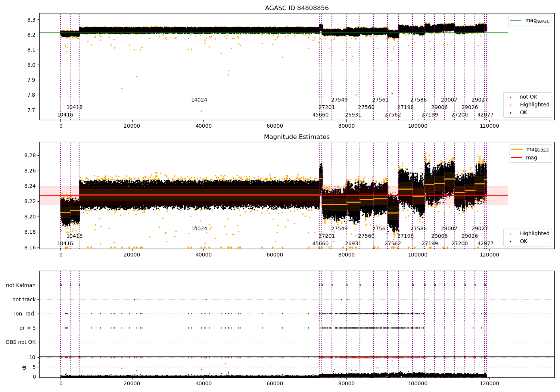This screenshot has height=392, width=560.
Task: Click OBSID label 29026 in Magnitude Estimates plot
Action: 470,236
